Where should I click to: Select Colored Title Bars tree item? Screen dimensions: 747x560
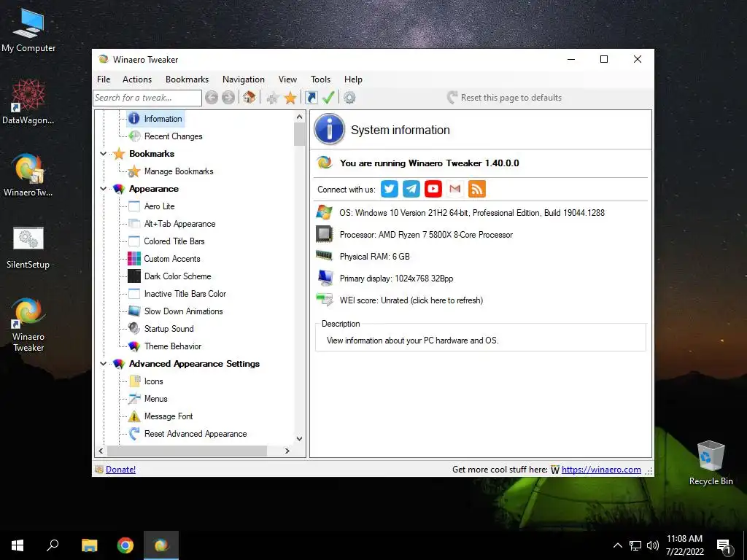pos(174,241)
